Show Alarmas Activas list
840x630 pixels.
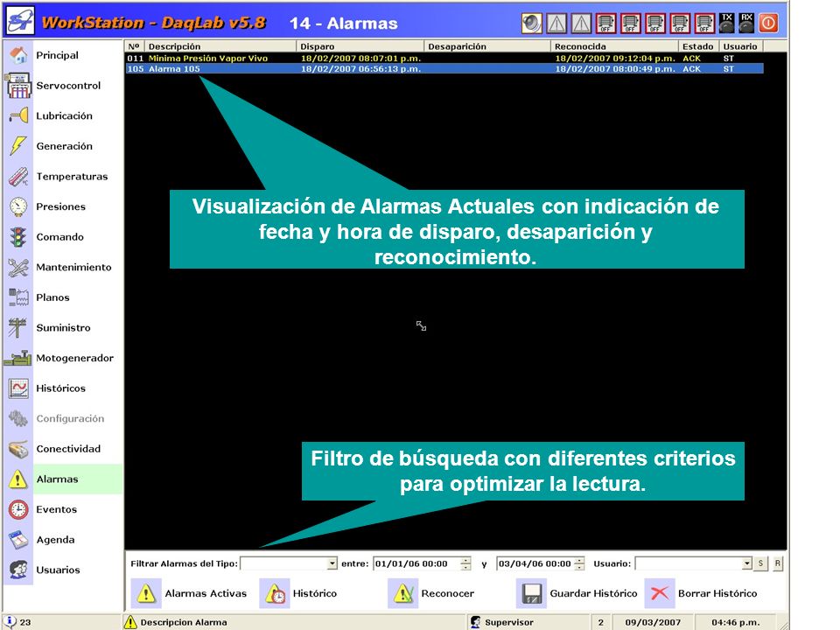[189, 593]
